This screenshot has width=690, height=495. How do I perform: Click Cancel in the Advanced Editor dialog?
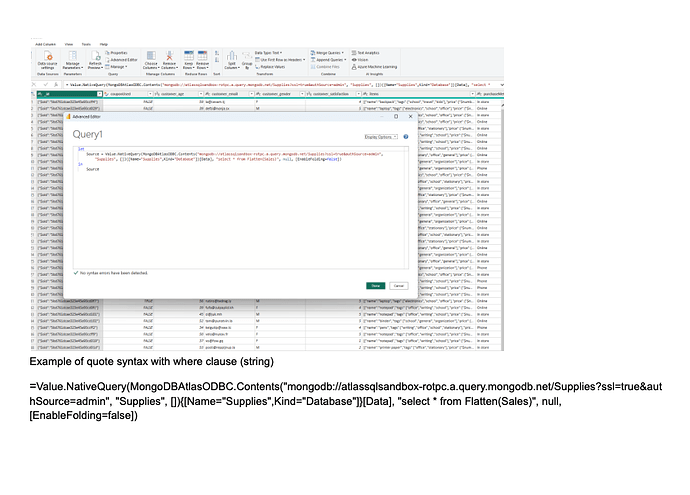[x=399, y=286]
